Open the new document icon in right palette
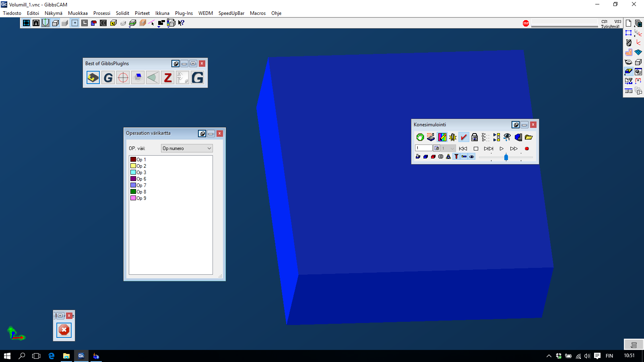 click(629, 23)
